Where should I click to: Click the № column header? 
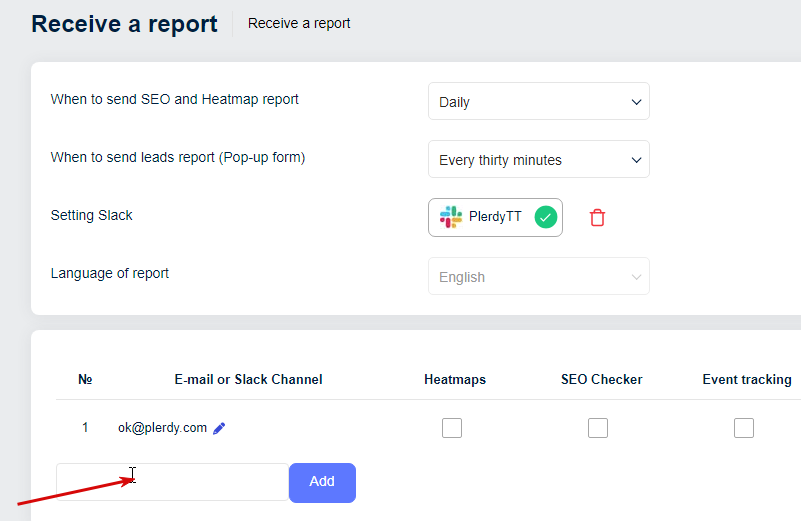[x=85, y=379]
